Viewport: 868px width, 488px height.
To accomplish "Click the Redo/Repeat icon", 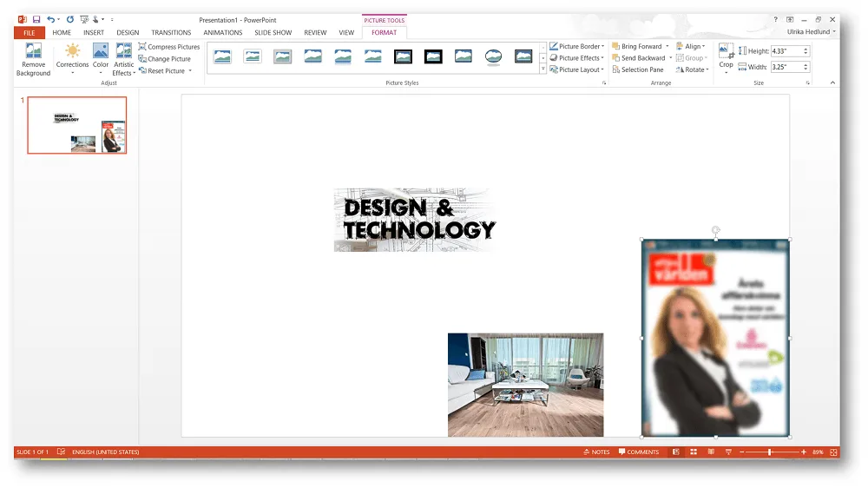I will click(69, 19).
